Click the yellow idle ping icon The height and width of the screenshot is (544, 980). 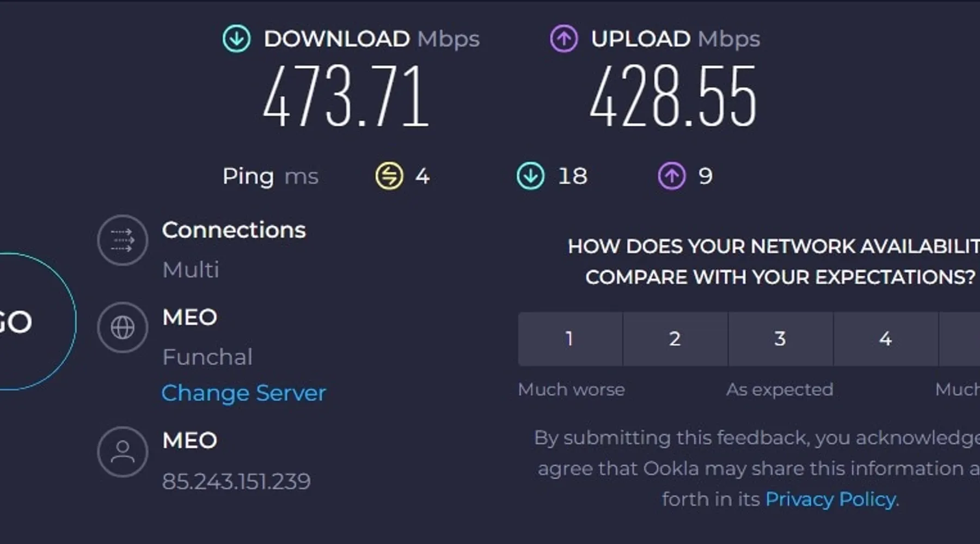pyautogui.click(x=389, y=176)
